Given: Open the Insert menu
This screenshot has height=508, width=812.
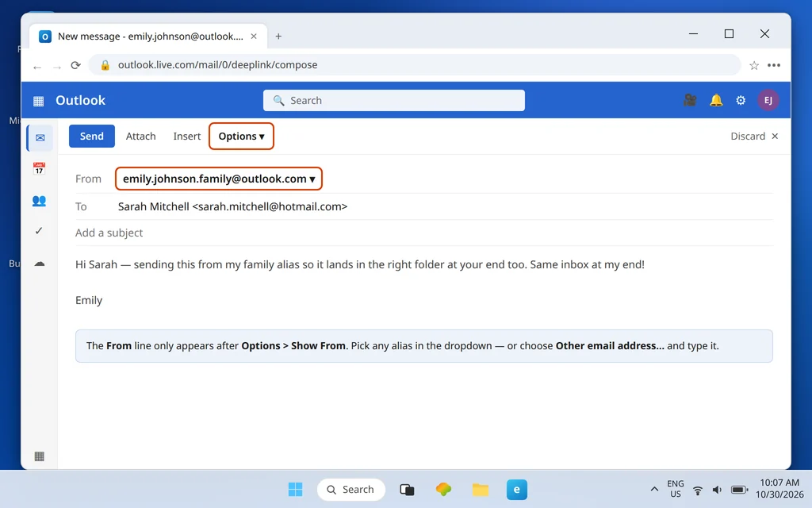Looking at the screenshot, I should pos(187,137).
